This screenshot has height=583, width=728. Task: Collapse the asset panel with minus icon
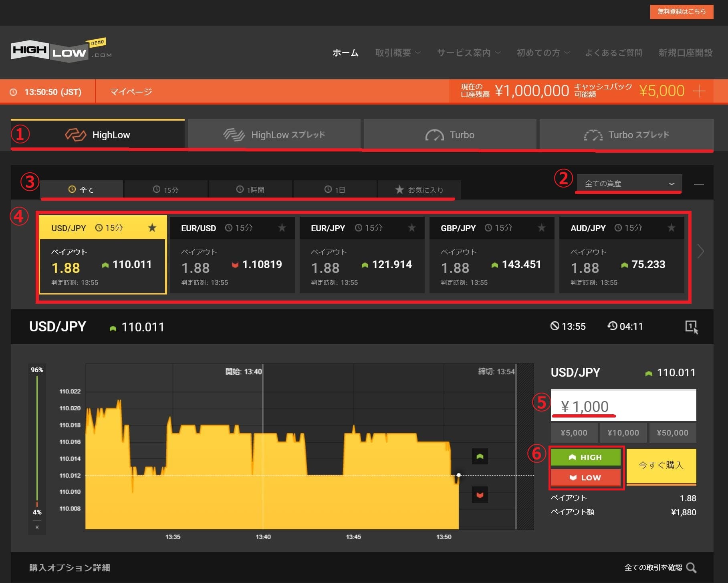[x=699, y=184]
